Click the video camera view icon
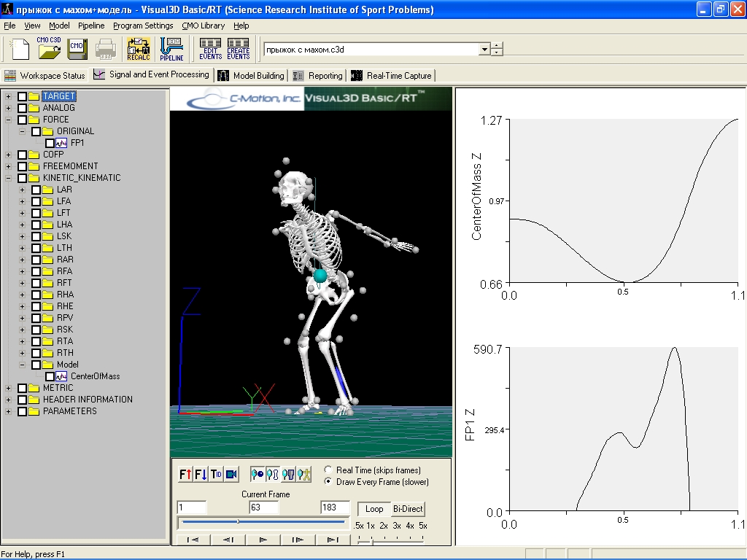Image resolution: width=747 pixels, height=560 pixels. pos(231,474)
